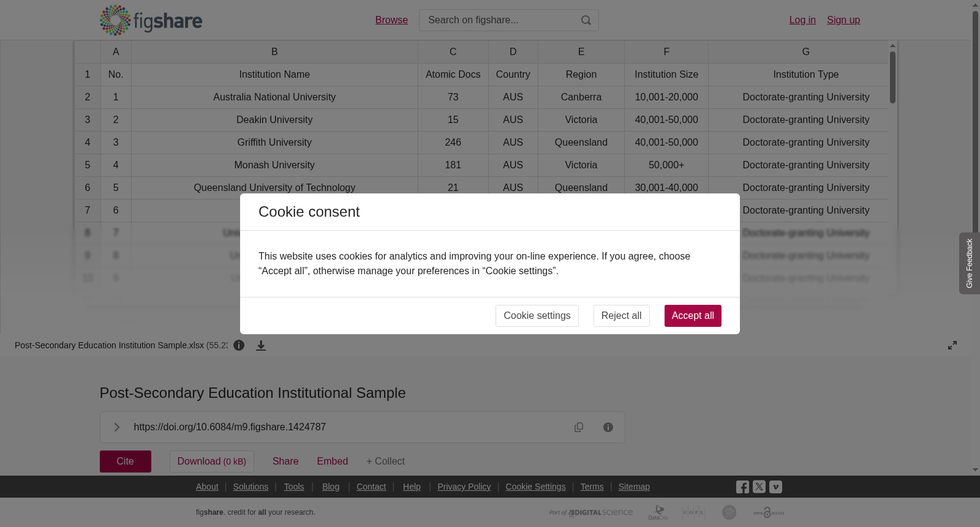Expand the DOI citation chevron

click(116, 427)
